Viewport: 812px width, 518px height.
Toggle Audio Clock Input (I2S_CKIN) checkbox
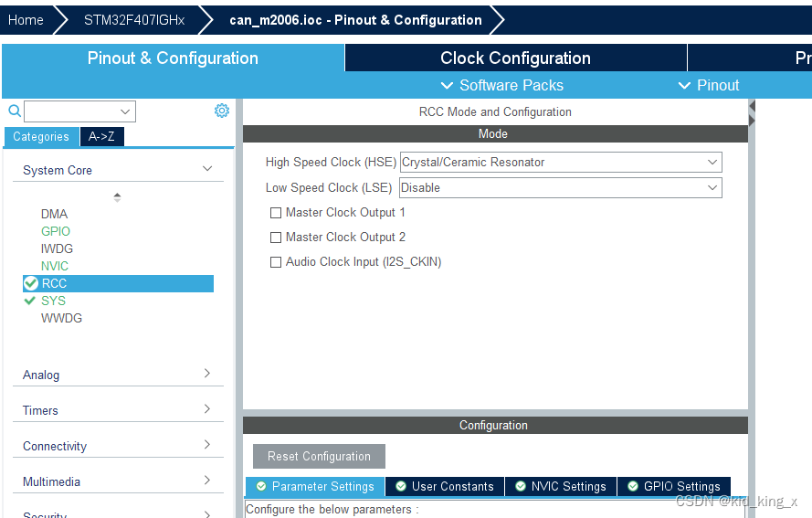point(276,262)
